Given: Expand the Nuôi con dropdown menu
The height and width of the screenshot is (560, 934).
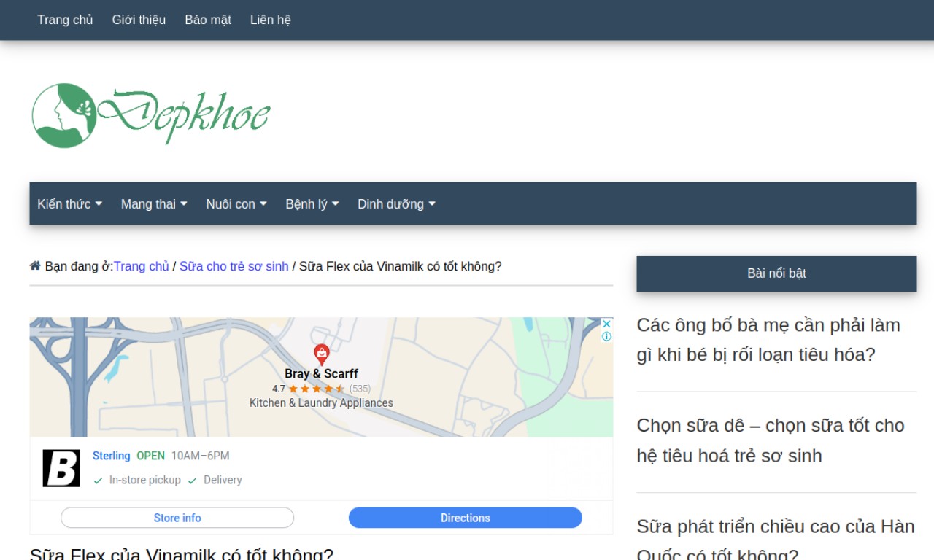Looking at the screenshot, I should [236, 204].
